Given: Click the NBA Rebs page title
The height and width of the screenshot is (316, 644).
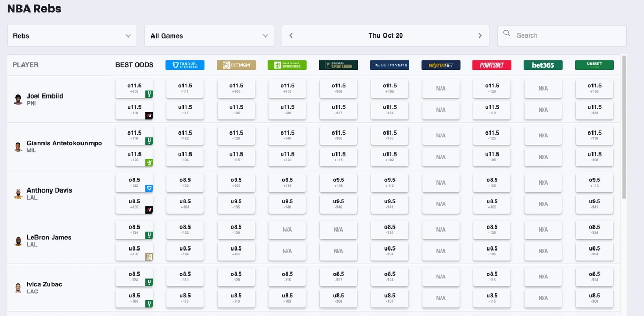Looking at the screenshot, I should [x=34, y=9].
